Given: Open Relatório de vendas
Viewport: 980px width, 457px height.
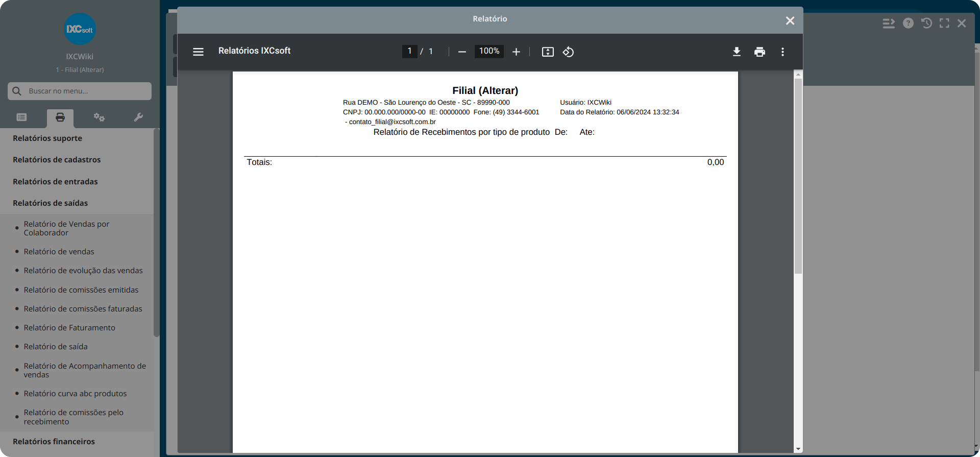Looking at the screenshot, I should pyautogui.click(x=59, y=252).
